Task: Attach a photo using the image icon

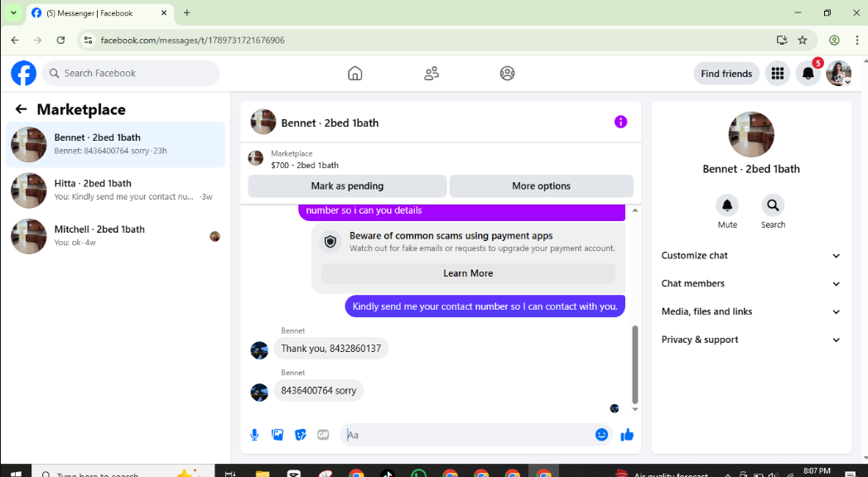Action: pyautogui.click(x=277, y=435)
